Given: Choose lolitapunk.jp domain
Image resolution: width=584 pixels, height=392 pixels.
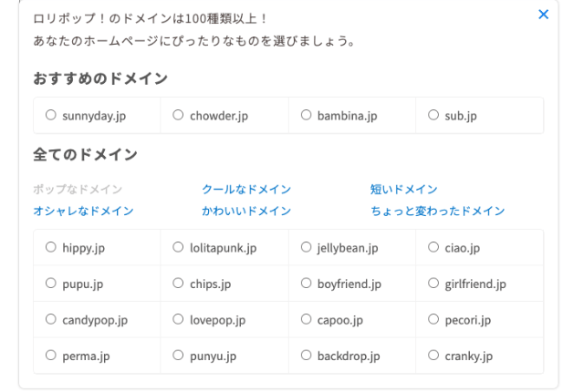Looking at the screenshot, I should tap(178, 247).
